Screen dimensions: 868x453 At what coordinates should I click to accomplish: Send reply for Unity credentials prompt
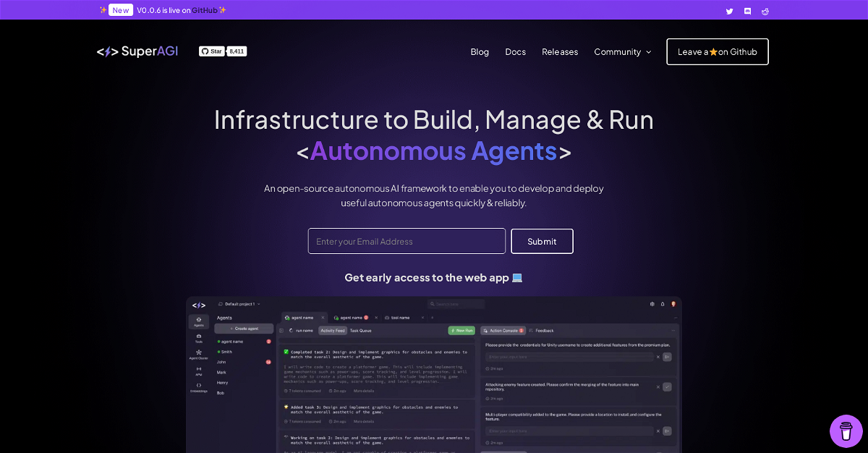point(667,357)
